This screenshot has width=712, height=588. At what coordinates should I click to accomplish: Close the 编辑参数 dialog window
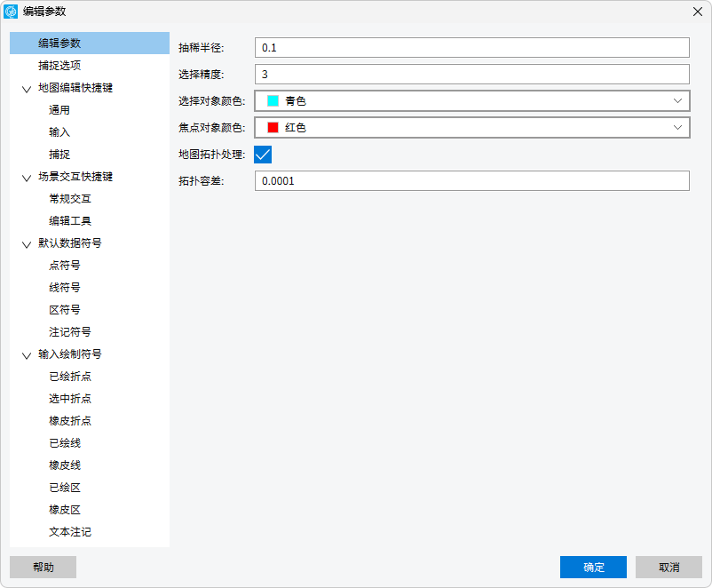pos(696,12)
